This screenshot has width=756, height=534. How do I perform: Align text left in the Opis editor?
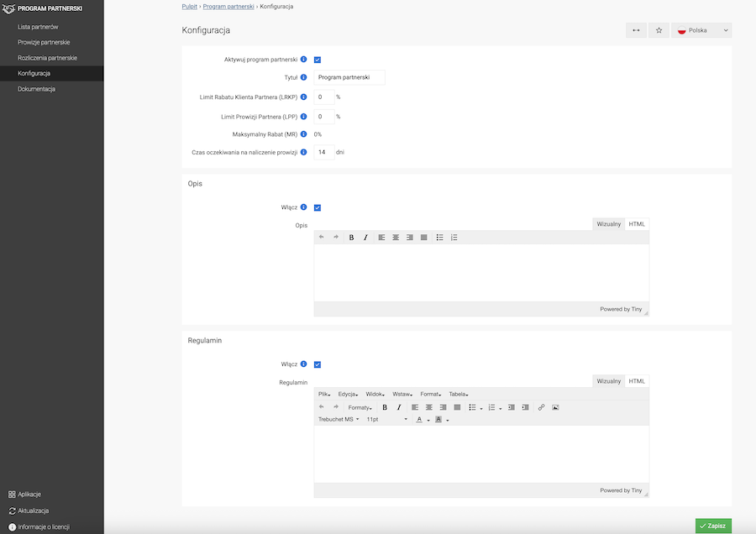click(381, 237)
